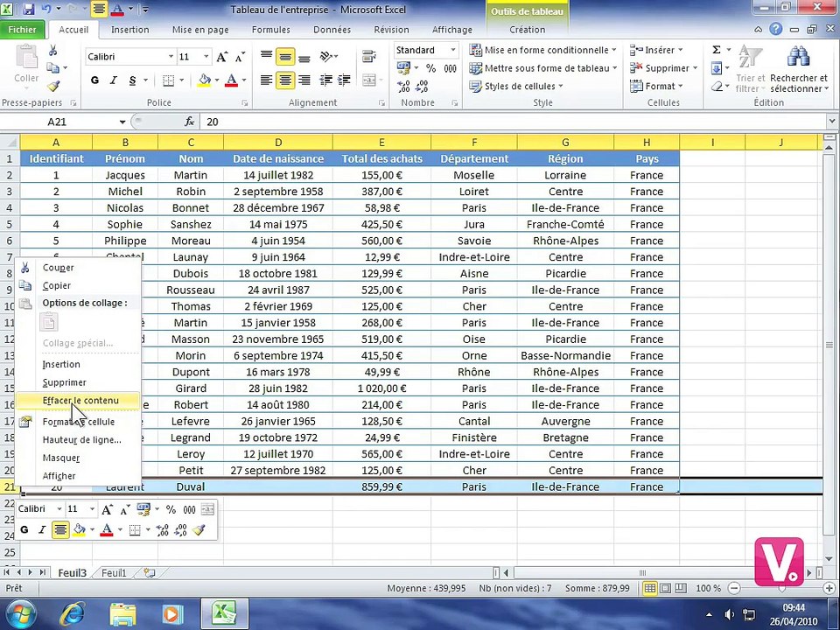This screenshot has width=840, height=630.
Task: Insert a new worksheet tab icon
Action: tap(150, 572)
